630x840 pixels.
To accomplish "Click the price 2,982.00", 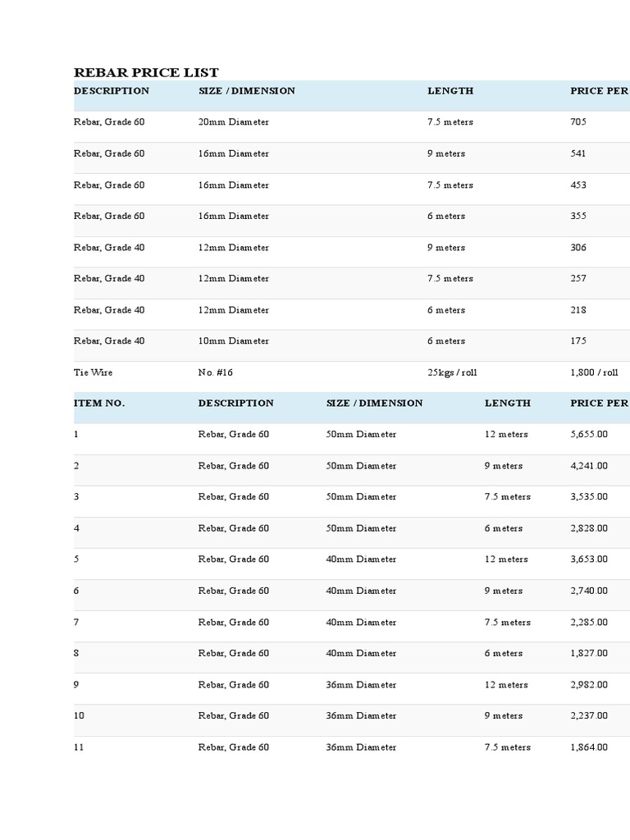I will [589, 685].
